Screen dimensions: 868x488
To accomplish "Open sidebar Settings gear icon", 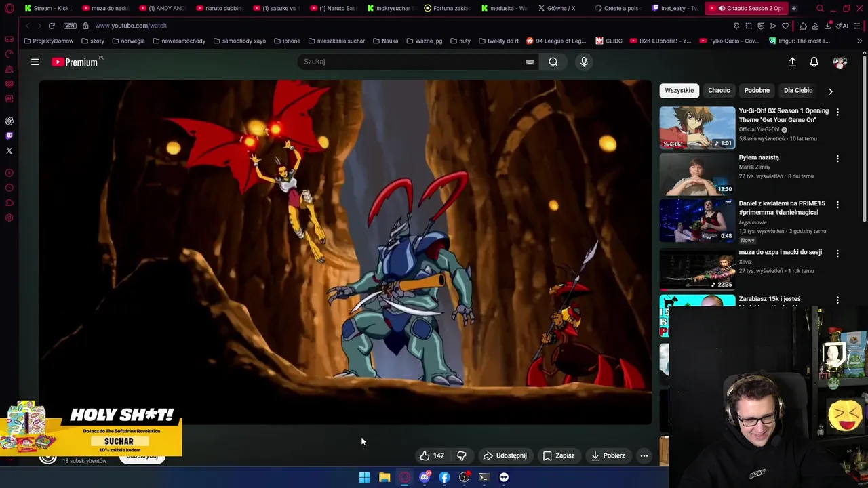I will pyautogui.click(x=9, y=218).
